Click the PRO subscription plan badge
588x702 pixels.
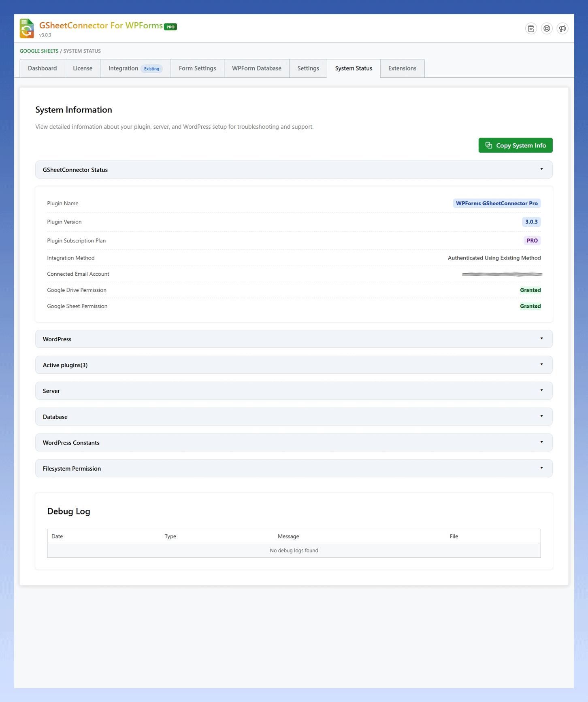[532, 240]
